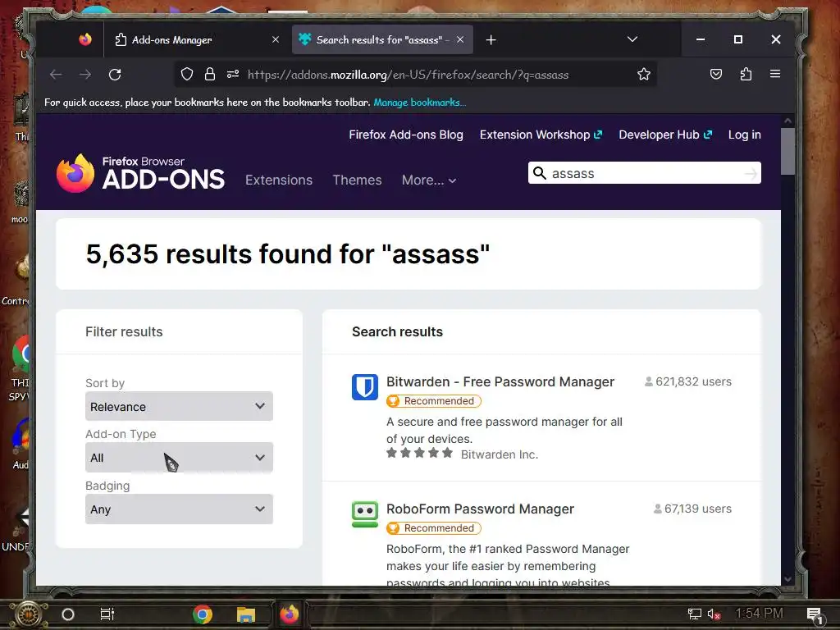Screen dimensions: 840x630
Task: Click RoboForm's Recommended badge
Action: pos(433,528)
